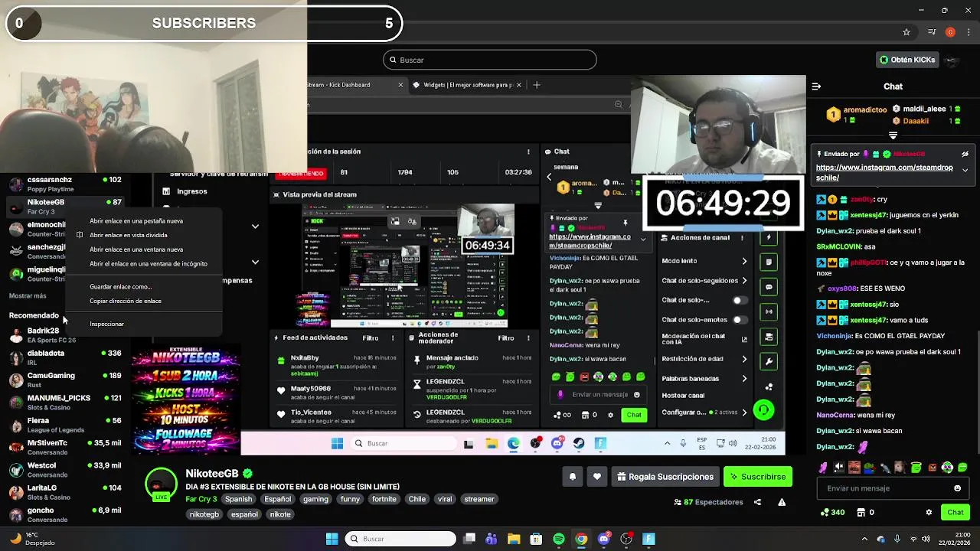The image size is (980, 551).
Task: Insert the purple crystal emote from the quick emote row
Action: tap(823, 468)
